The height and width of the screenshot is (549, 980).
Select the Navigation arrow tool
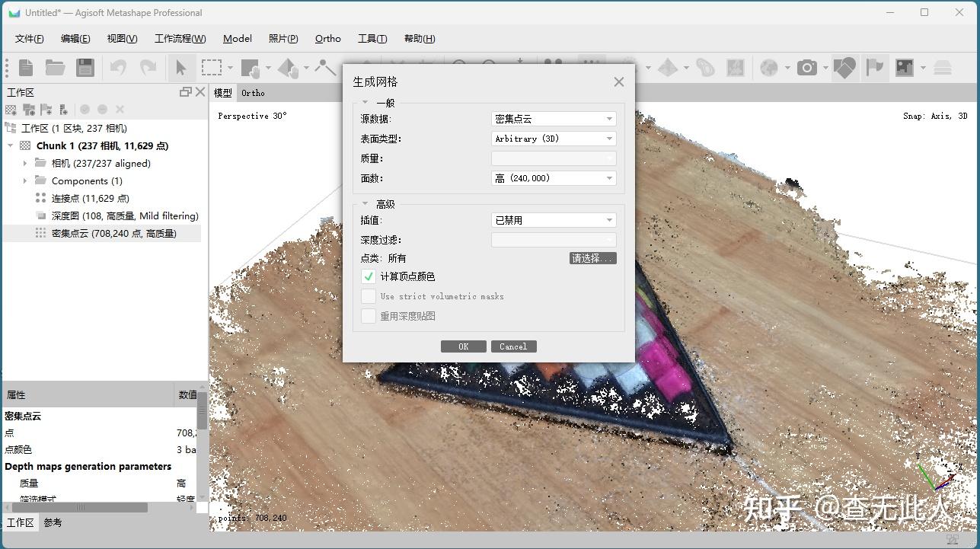(181, 67)
